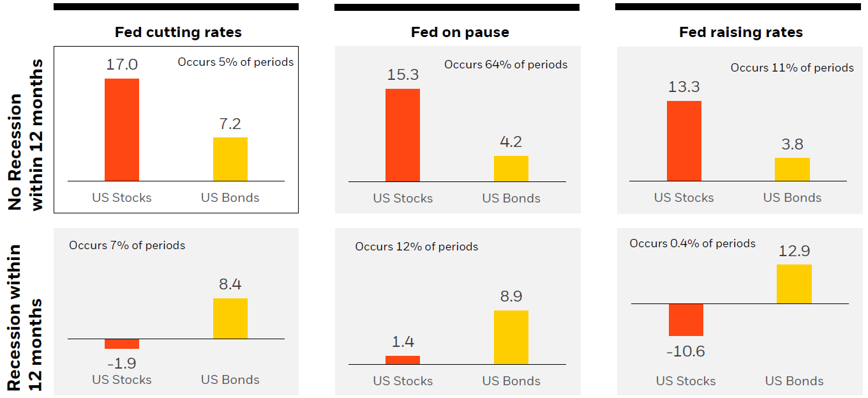This screenshot has height=398, width=868.
Task: Click the red 17.0 US Stocks bar
Action: (x=121, y=130)
